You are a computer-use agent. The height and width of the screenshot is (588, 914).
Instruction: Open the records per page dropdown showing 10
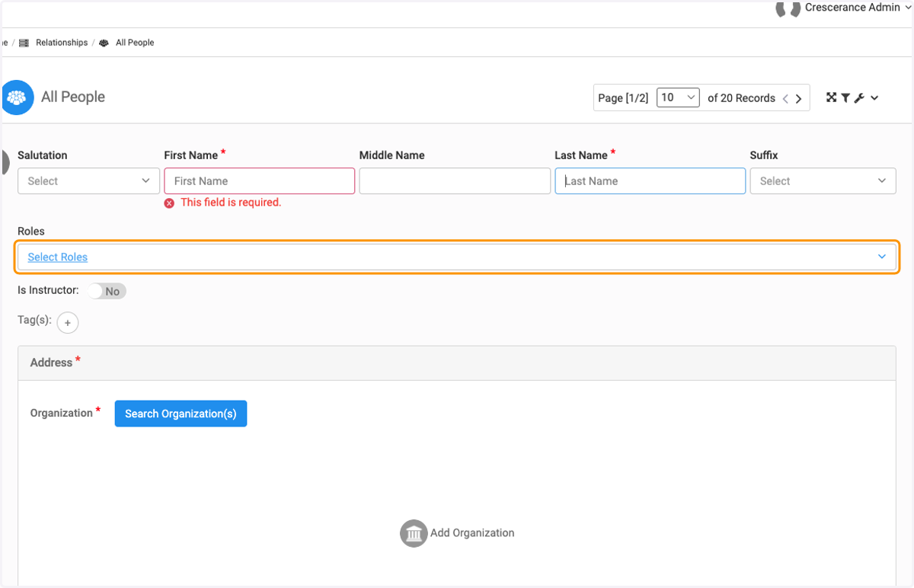pos(678,97)
